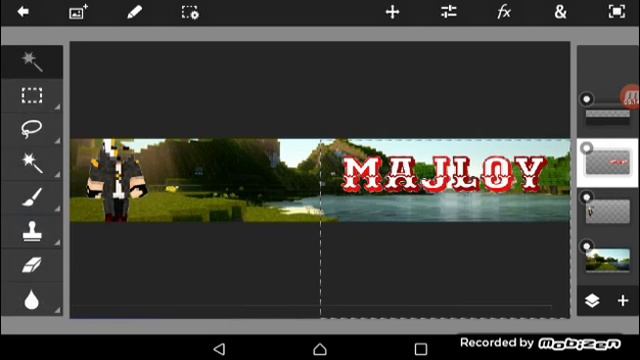The height and width of the screenshot is (360, 640).
Task: Select the top layer thumbnail
Action: [608, 117]
